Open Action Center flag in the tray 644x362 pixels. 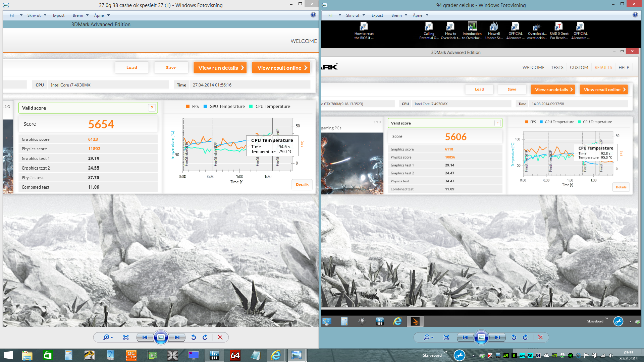coord(587,356)
